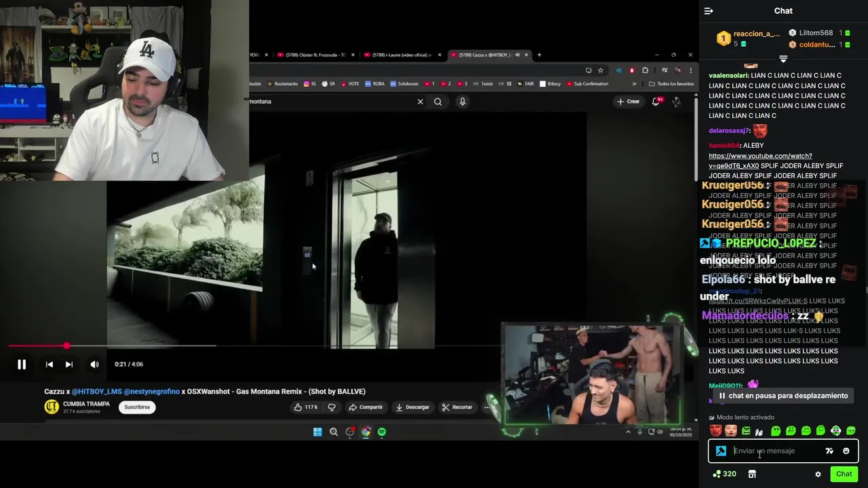The width and height of the screenshot is (868, 488).
Task: Skip to the previous video
Action: [x=50, y=365]
